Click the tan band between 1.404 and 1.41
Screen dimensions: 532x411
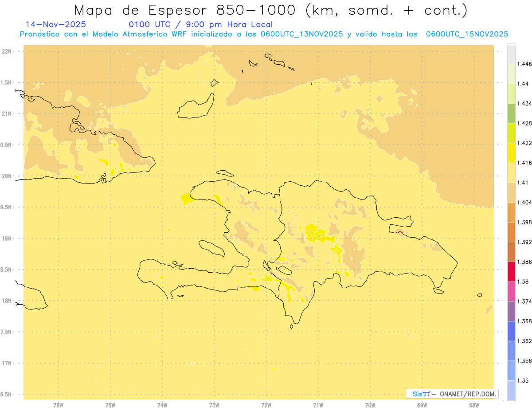(511, 192)
